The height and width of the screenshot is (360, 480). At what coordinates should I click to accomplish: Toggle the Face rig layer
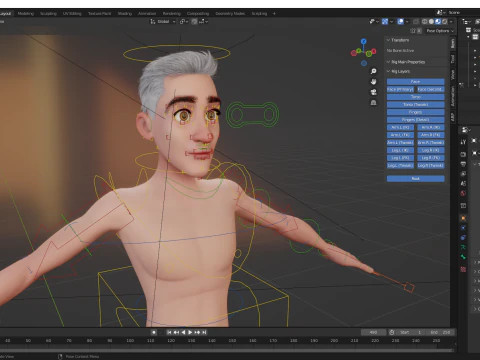tap(415, 82)
